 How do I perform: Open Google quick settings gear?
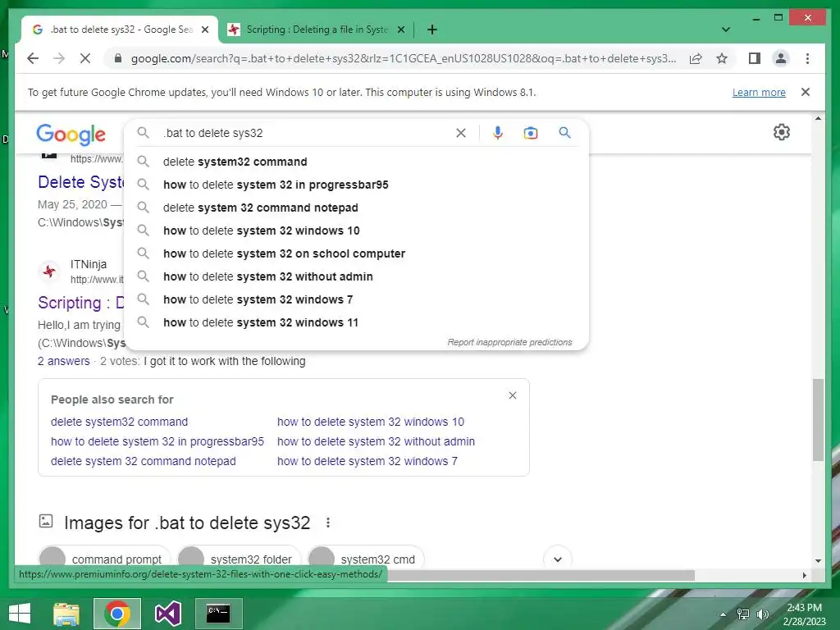tap(782, 132)
